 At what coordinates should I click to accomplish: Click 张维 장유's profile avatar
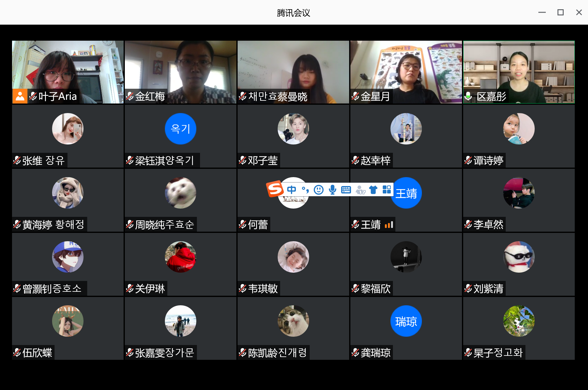68,129
